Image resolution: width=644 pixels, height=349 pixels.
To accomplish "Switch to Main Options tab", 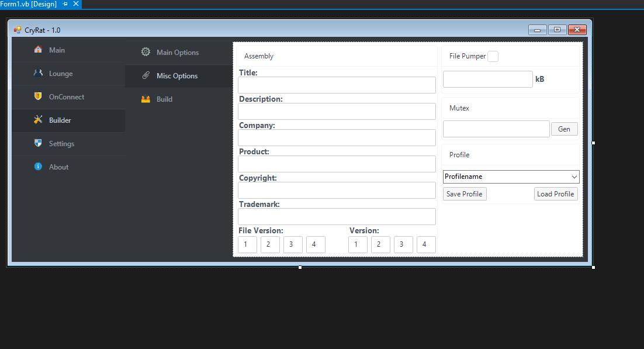I will [x=179, y=53].
